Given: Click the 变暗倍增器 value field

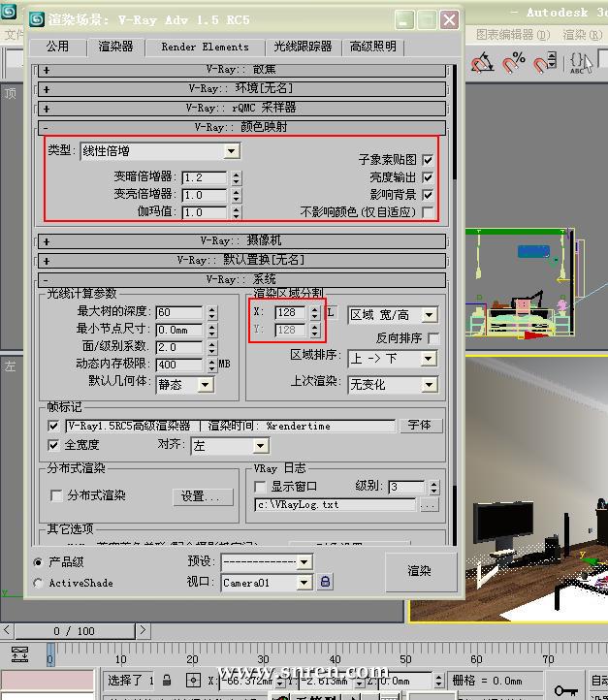Looking at the screenshot, I should coord(205,178).
